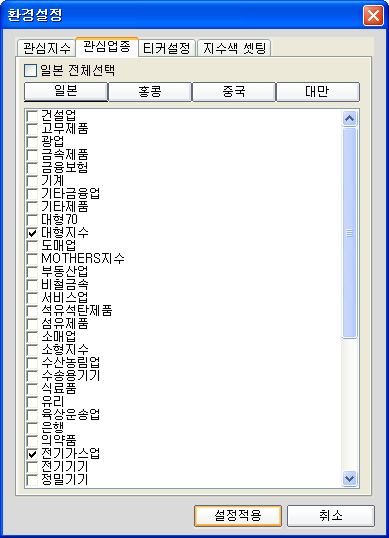Click the 일본 market button
389x538 pixels.
(x=66, y=92)
